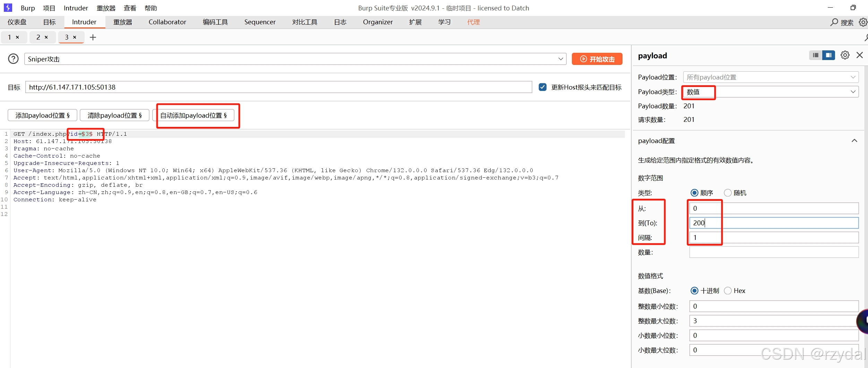Open the Payload位置 dropdown
This screenshot has height=368, width=868.
(771, 77)
